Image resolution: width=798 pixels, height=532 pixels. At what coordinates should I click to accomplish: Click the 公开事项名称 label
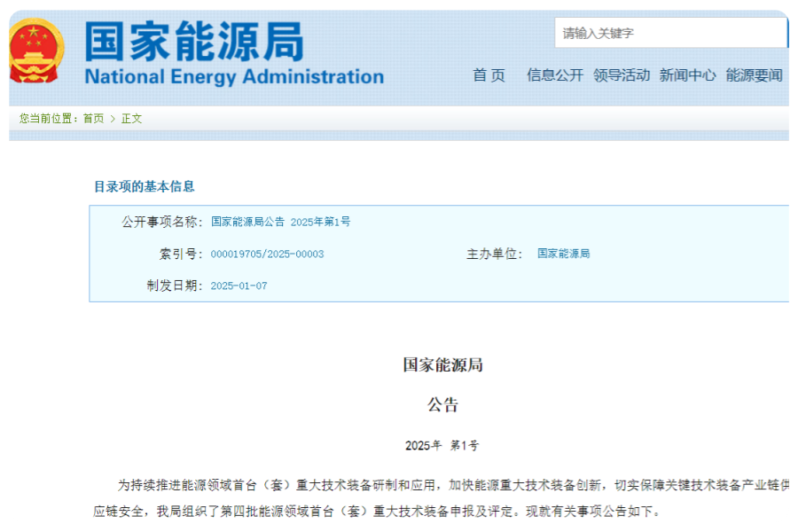(162, 222)
